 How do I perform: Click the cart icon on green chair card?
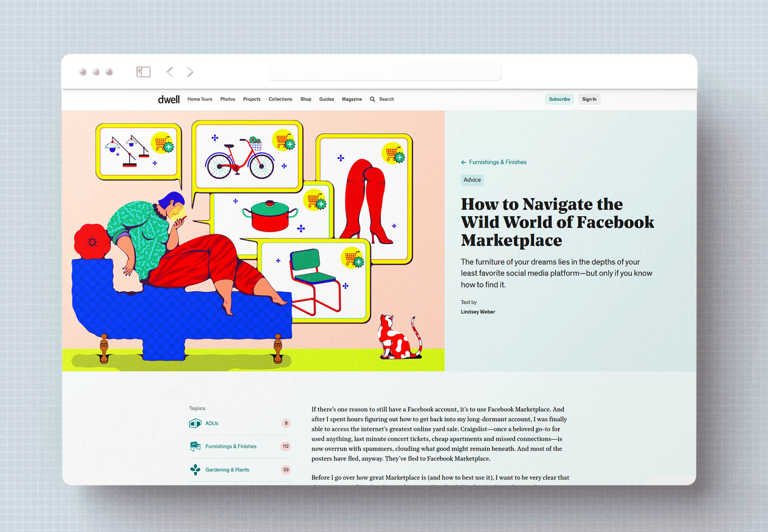pos(352,257)
